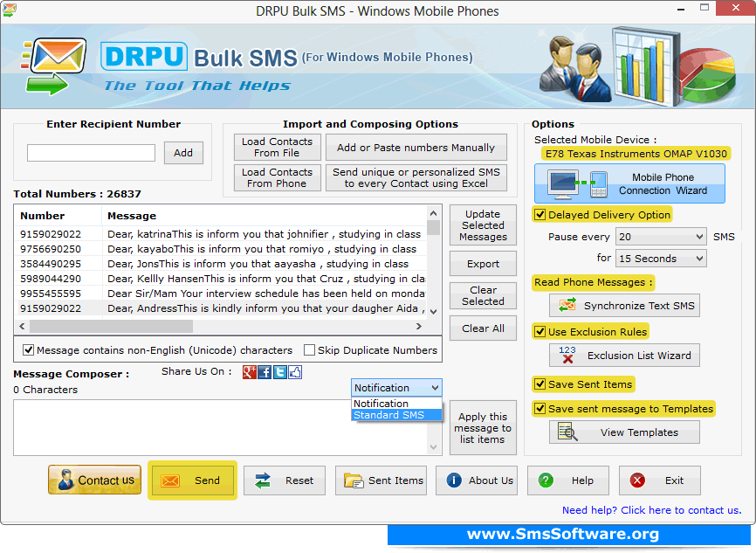Uncheck Delayed Delivery Option
Image resolution: width=756 pixels, height=553 pixels.
point(540,215)
